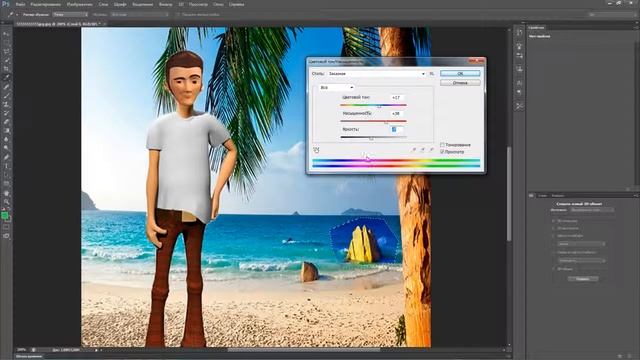The width and height of the screenshot is (640, 360).
Task: Click the green foreground color swatch
Action: pyautogui.click(x=4, y=215)
